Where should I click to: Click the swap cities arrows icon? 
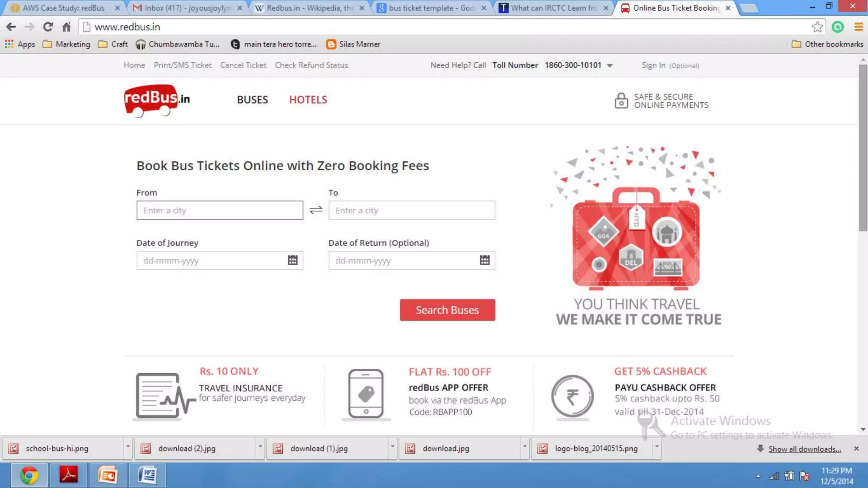click(316, 210)
